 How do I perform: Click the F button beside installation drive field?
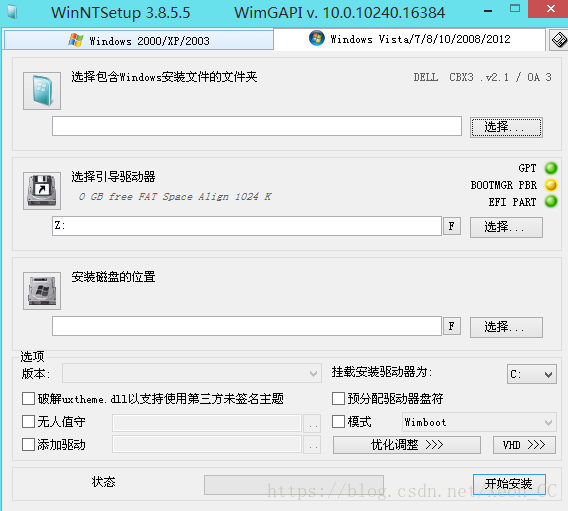pos(452,326)
